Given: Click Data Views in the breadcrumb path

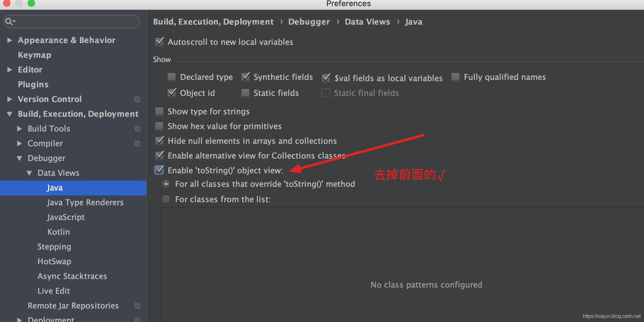Looking at the screenshot, I should 367,22.
